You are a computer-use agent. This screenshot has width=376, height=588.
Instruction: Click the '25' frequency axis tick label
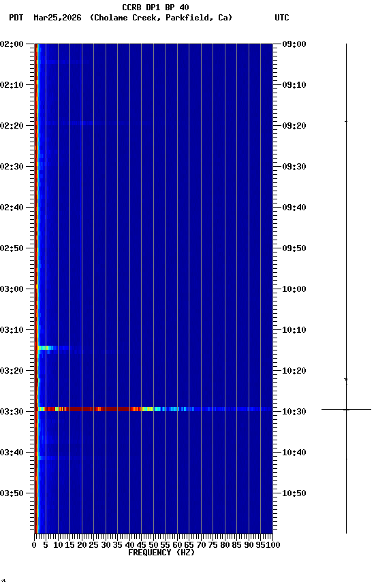pyautogui.click(x=93, y=545)
